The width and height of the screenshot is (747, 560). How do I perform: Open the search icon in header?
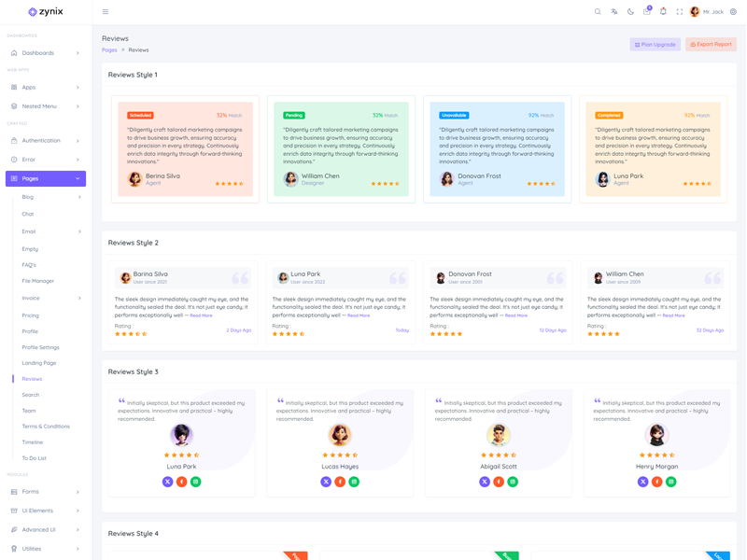(598, 12)
